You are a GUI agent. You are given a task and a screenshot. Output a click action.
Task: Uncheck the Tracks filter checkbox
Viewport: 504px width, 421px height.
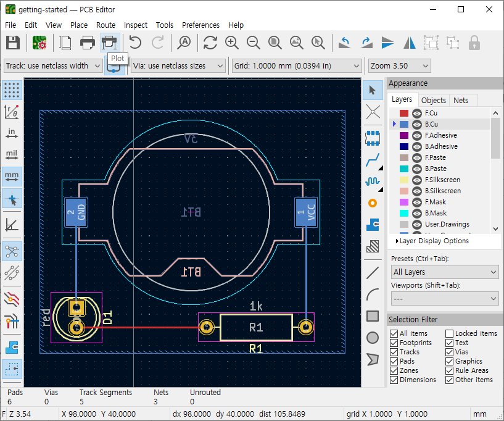click(394, 352)
